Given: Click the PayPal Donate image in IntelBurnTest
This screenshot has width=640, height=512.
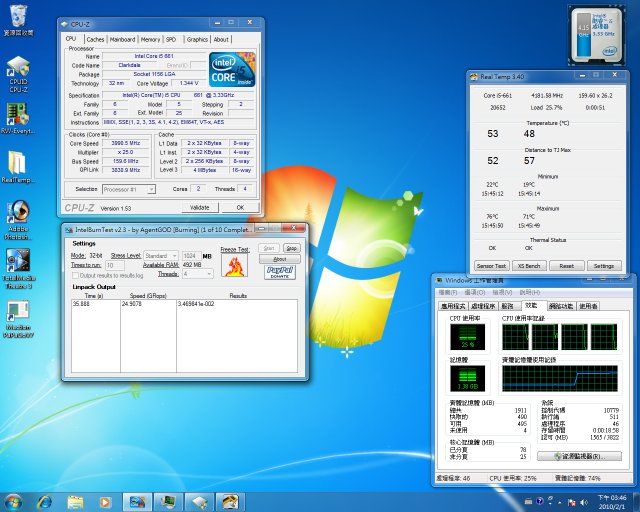Looking at the screenshot, I should [x=280, y=272].
